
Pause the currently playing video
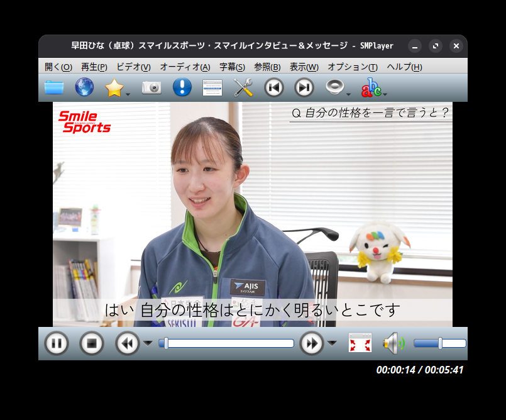pyautogui.click(x=56, y=343)
